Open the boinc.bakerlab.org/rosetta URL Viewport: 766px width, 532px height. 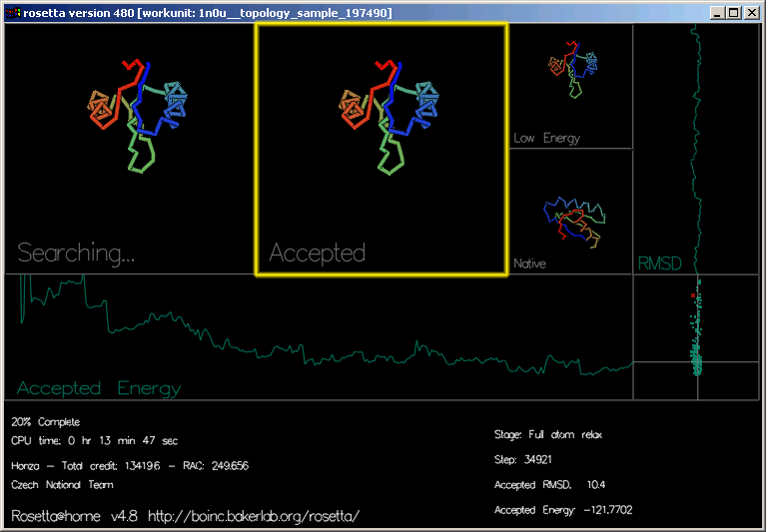click(x=253, y=516)
